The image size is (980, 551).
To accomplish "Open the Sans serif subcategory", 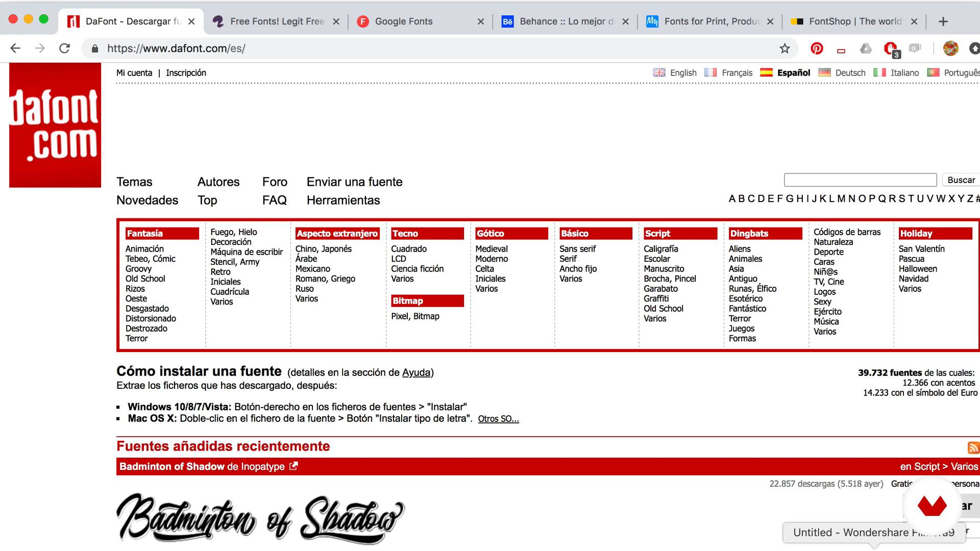I will (x=577, y=248).
